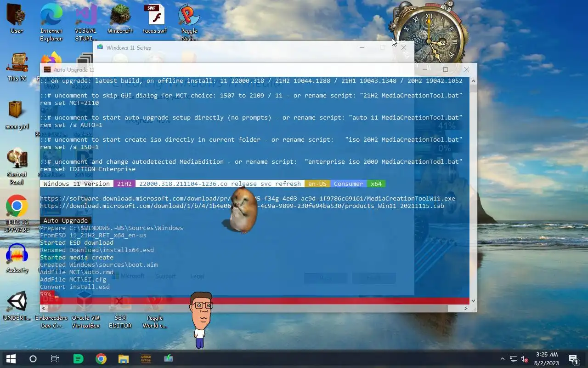Click the products_Win11_20211115.cab URL line
The height and width of the screenshot is (368, 588).
tap(242, 206)
